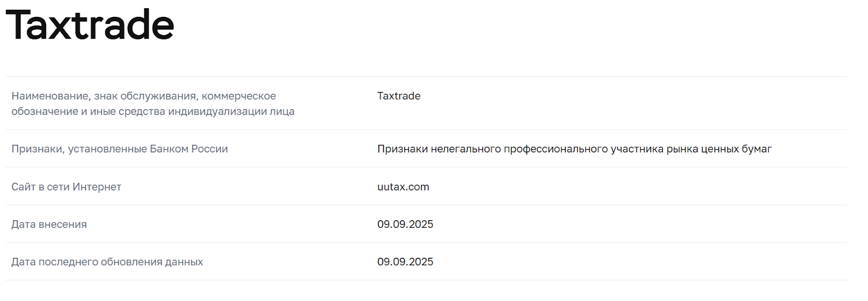Image resolution: width=868 pixels, height=301 pixels.
Task: Click the line "обозначение и иные средства индивидуализации лица"
Action: tap(153, 112)
